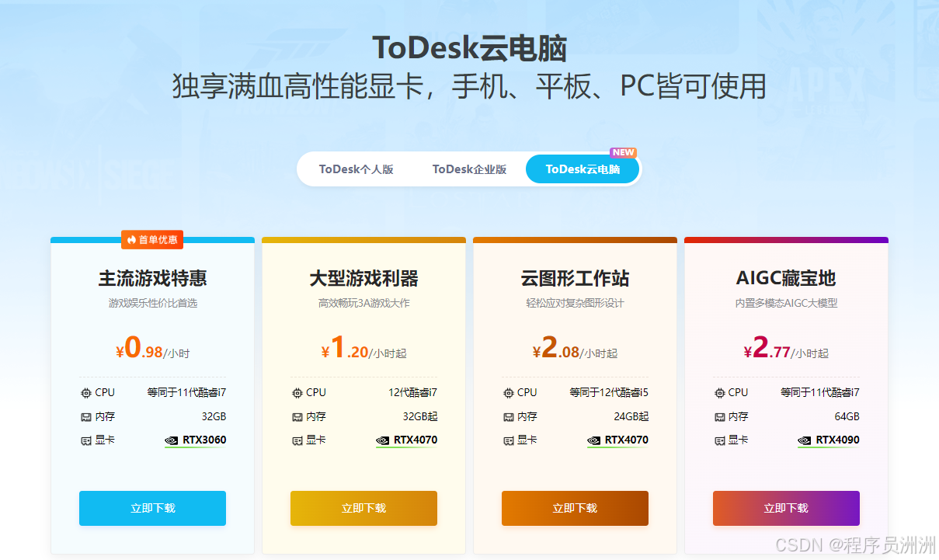Click the 24GB起 memory value

tap(631, 417)
